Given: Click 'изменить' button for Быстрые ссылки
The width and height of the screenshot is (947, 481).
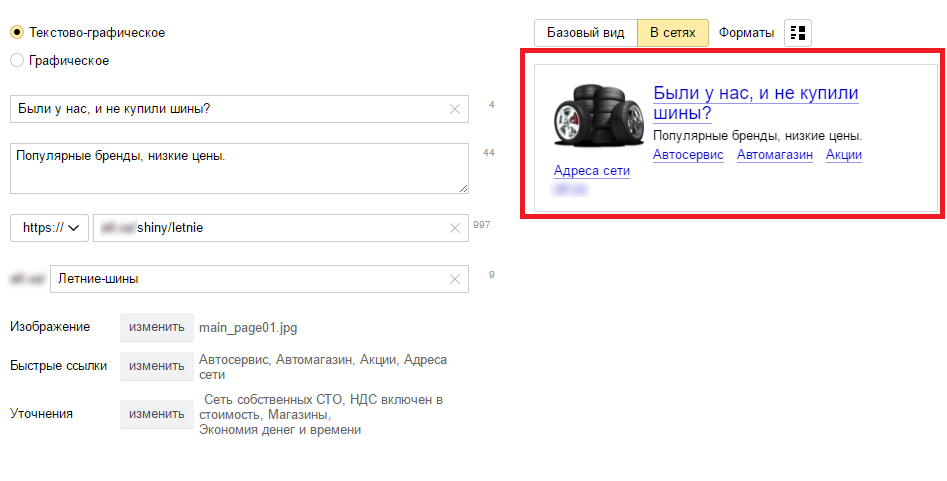Looking at the screenshot, I should pyautogui.click(x=157, y=366).
